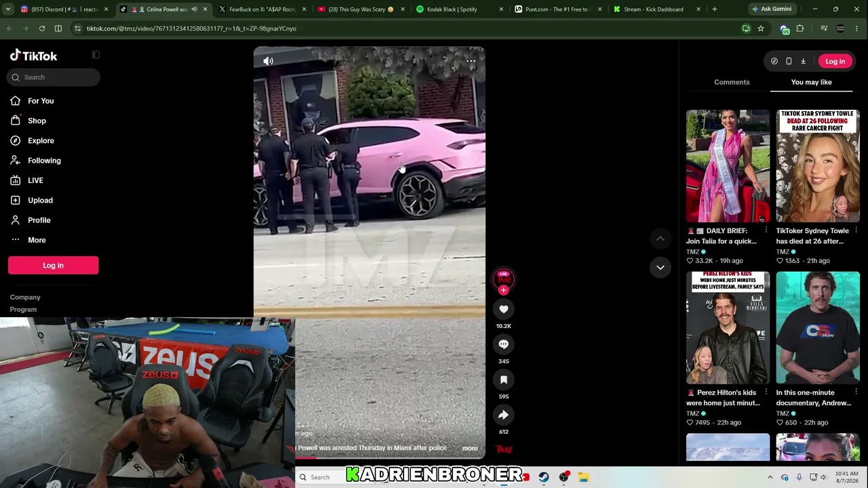Click the 'TikToker Sydney Towle has died' title

812,236
